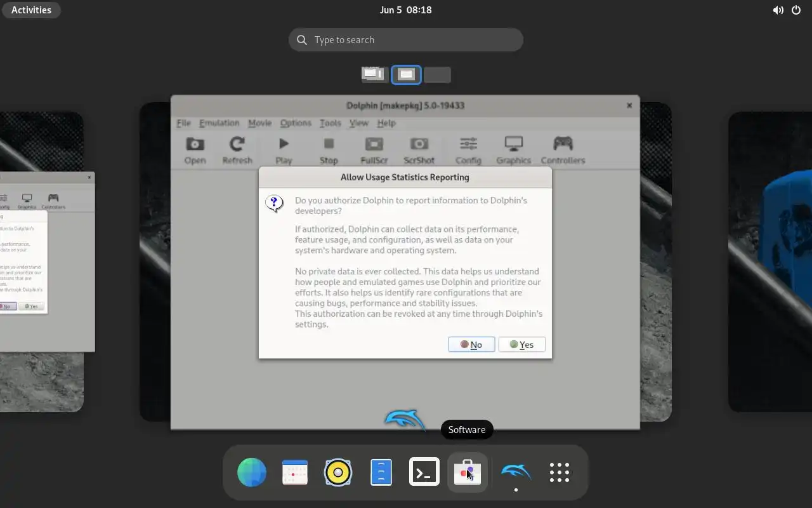The height and width of the screenshot is (508, 812).
Task: Switch to the empty third workspace thumbnail
Action: (437, 74)
